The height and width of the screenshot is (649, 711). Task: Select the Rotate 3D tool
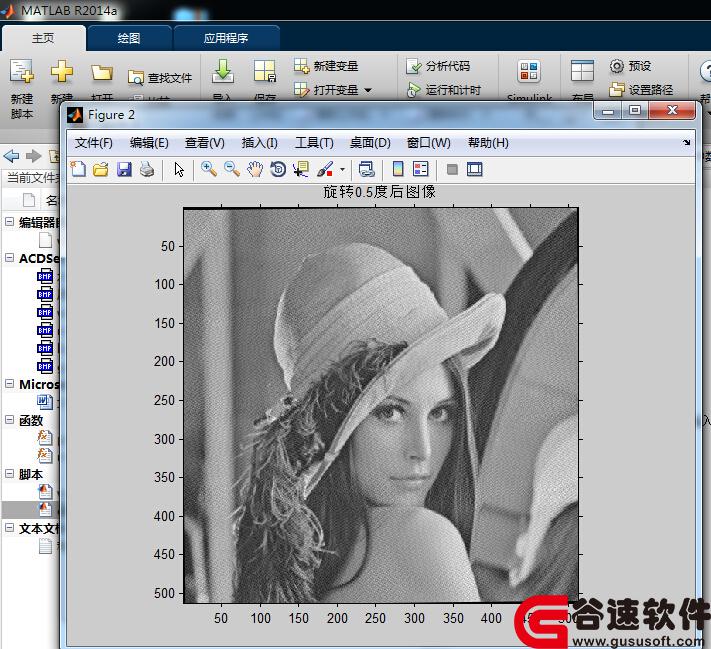pos(278,170)
